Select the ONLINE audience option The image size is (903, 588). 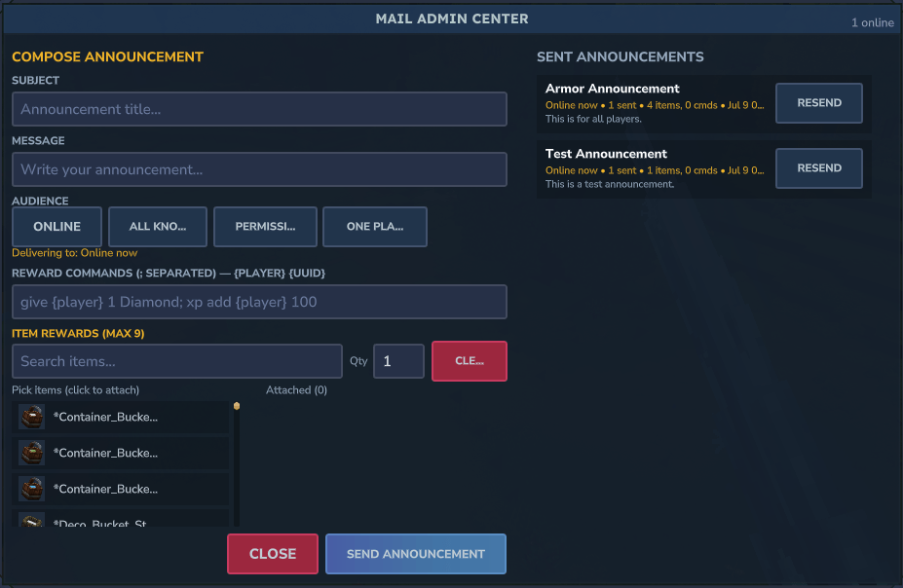57,227
